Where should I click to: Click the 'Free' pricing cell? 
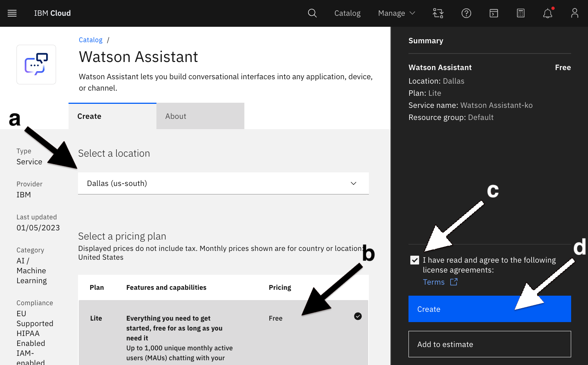(x=275, y=318)
